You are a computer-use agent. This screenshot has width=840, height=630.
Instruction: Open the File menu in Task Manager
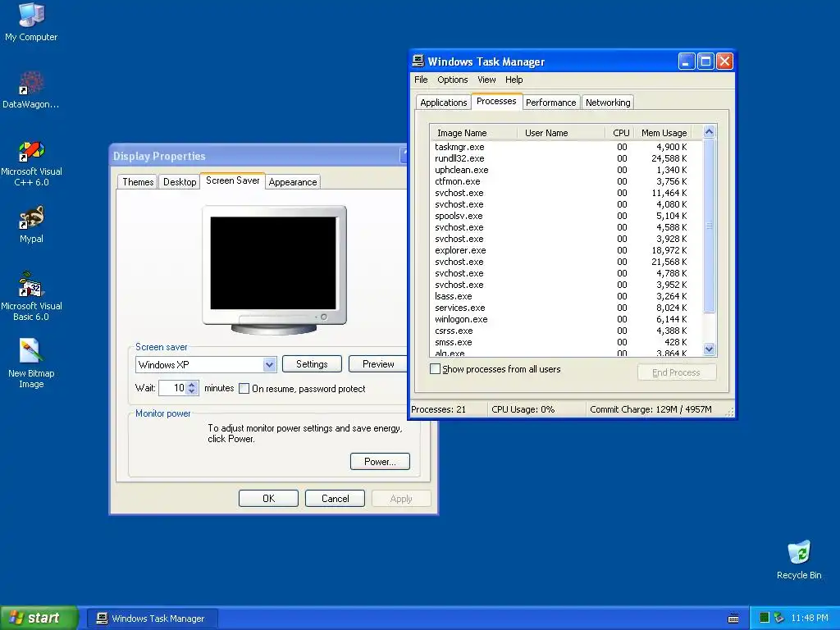coord(421,80)
